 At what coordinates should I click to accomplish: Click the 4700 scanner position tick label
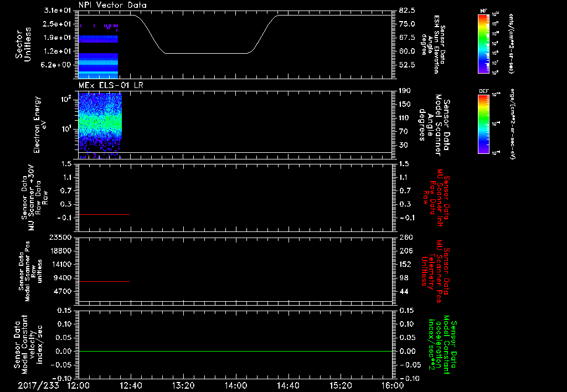(x=63, y=291)
